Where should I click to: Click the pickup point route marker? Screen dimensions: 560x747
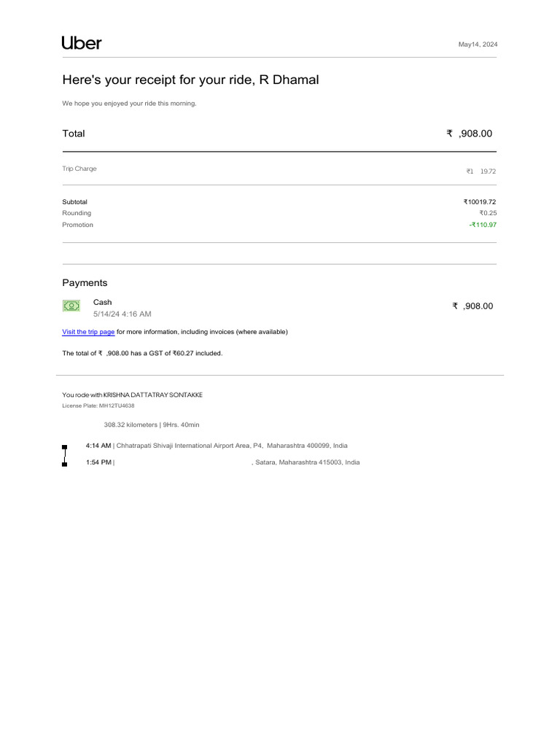pos(65,446)
